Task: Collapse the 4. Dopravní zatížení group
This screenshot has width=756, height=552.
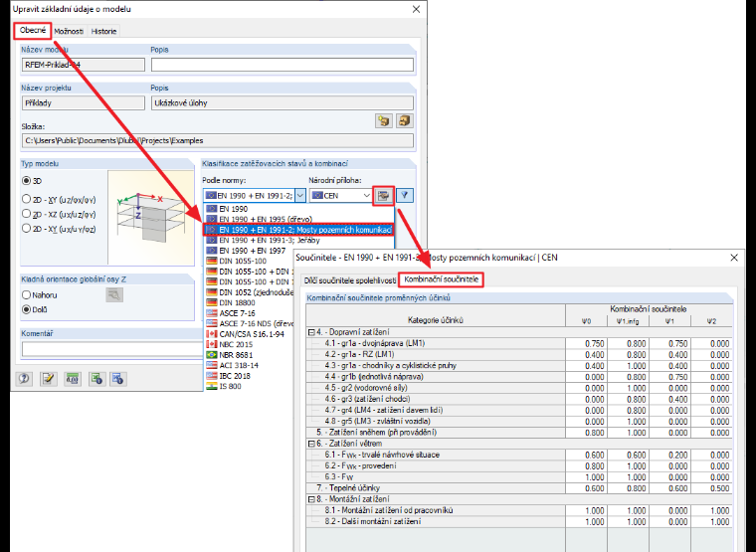Action: click(311, 332)
